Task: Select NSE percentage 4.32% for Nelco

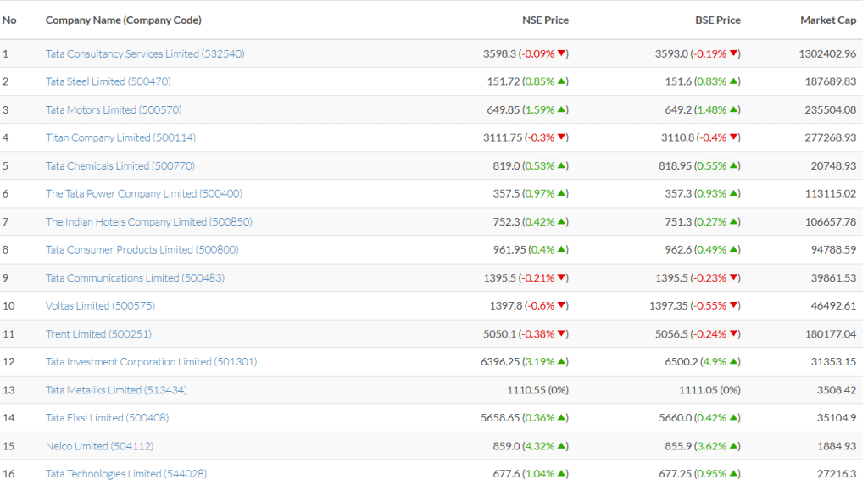Action: point(538,445)
